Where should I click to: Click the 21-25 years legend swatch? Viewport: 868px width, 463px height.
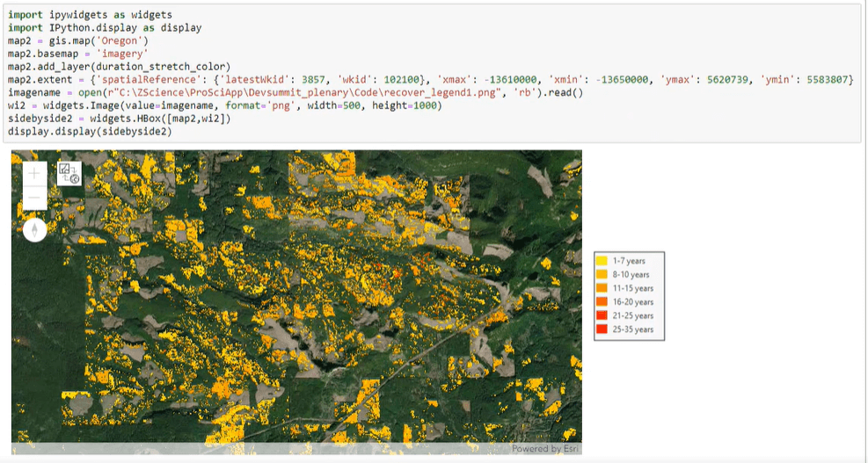pyautogui.click(x=602, y=316)
